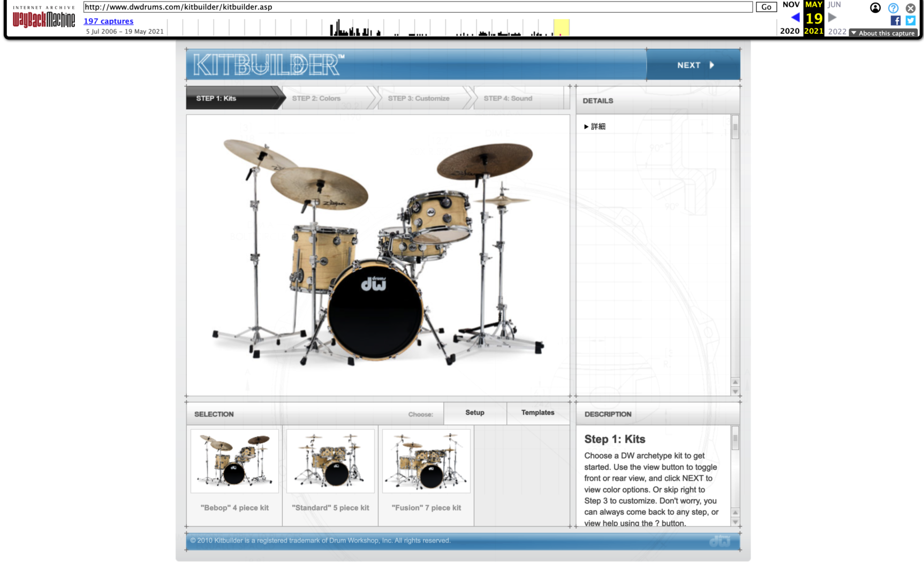The height and width of the screenshot is (578, 924).
Task: Open the 197 captures link
Action: (x=109, y=21)
